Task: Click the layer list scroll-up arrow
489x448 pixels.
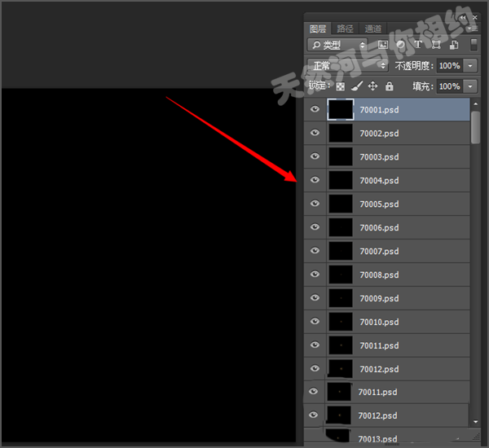Action: point(476,103)
